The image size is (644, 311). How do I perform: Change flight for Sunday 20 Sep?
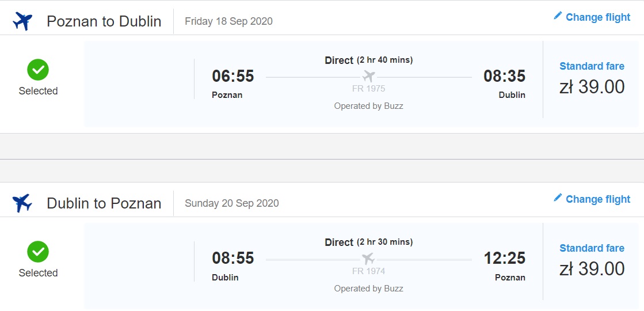(592, 199)
